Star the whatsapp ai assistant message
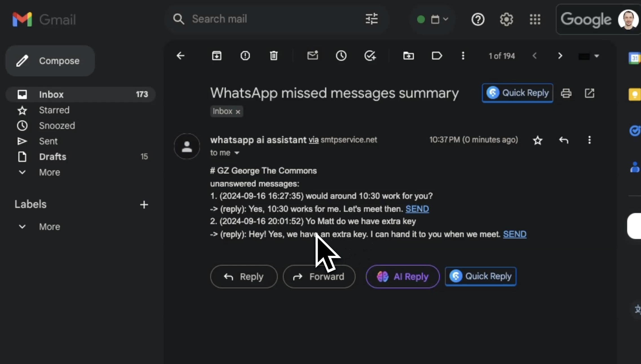Viewport: 641px width, 364px height. coord(538,140)
